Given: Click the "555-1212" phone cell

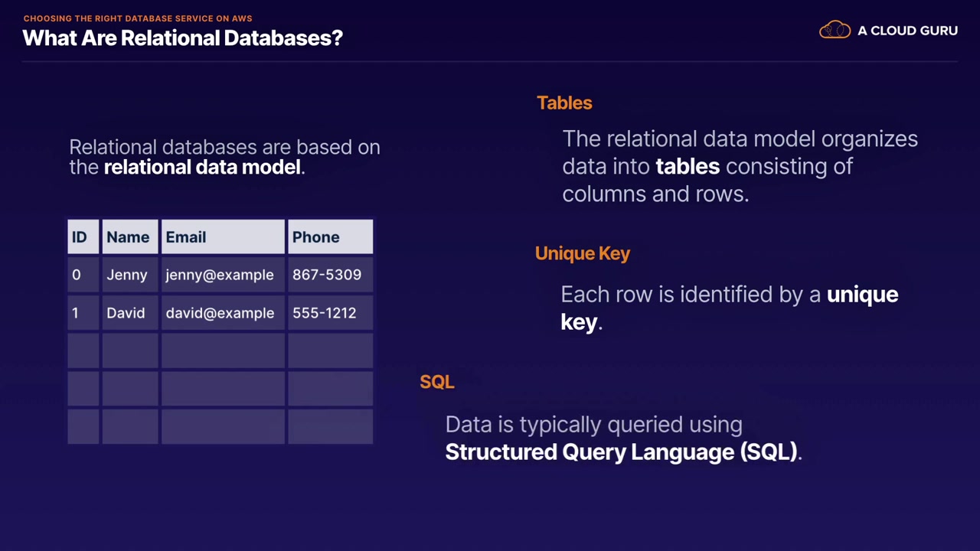Looking at the screenshot, I should (x=325, y=313).
